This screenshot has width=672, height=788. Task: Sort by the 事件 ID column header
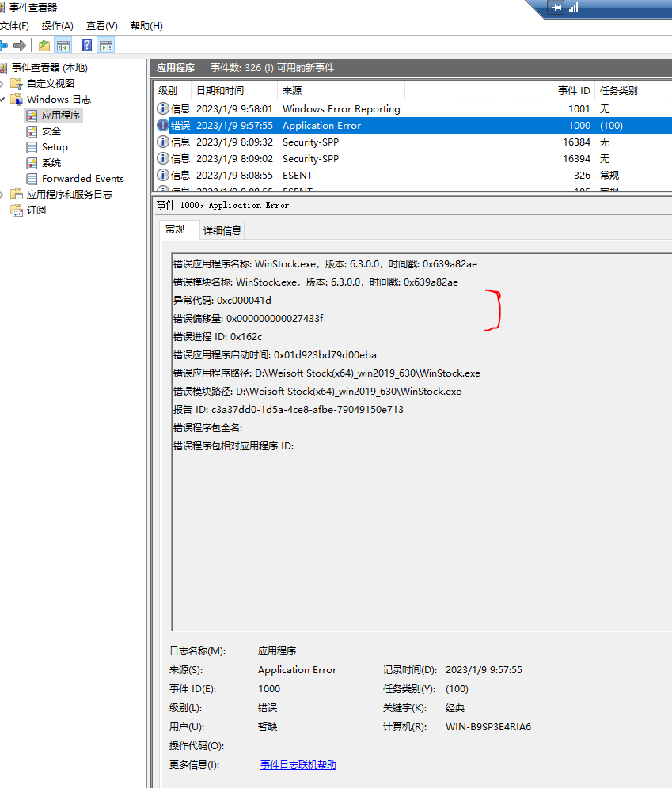point(499,90)
